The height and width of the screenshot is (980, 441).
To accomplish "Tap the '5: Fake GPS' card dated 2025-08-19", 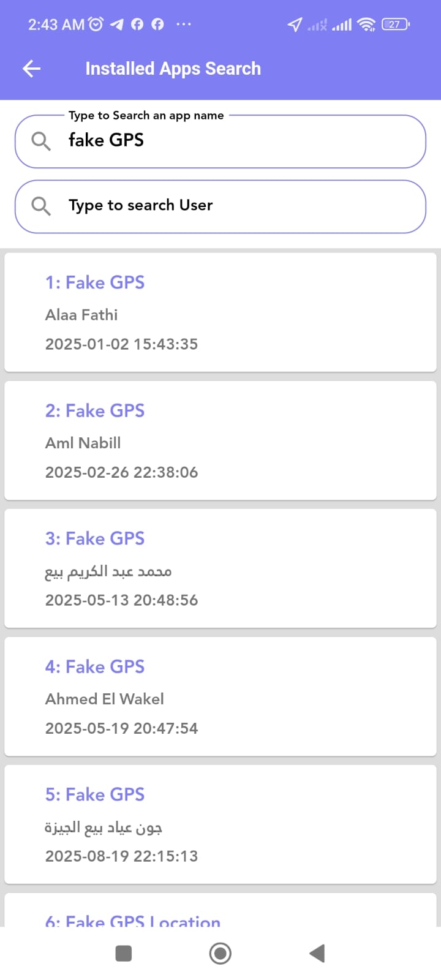I will [221, 824].
